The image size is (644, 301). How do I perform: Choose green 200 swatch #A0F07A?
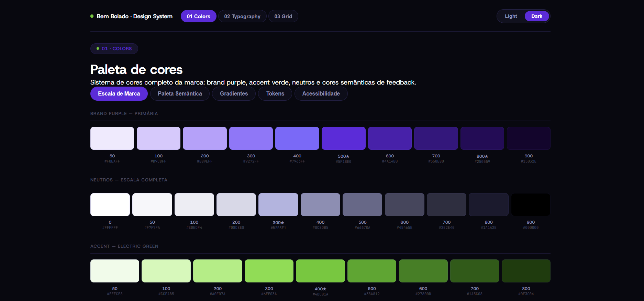click(x=218, y=271)
